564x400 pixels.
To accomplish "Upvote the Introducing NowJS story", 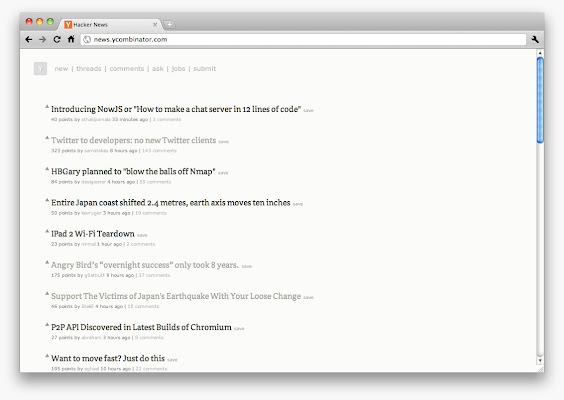I will (x=47, y=106).
